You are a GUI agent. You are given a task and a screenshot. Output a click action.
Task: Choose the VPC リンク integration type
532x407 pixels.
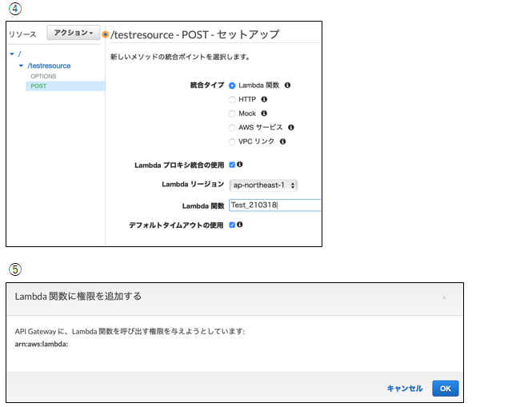coord(232,142)
